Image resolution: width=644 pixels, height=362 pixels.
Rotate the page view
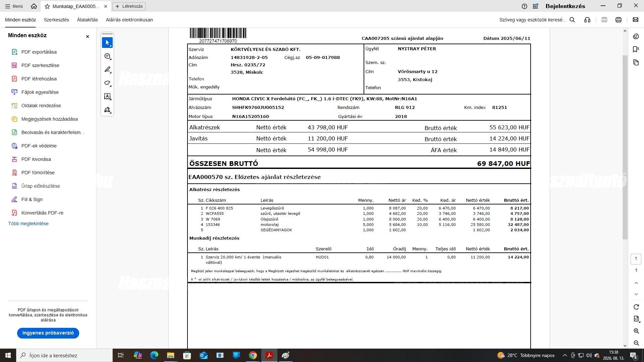(636, 307)
